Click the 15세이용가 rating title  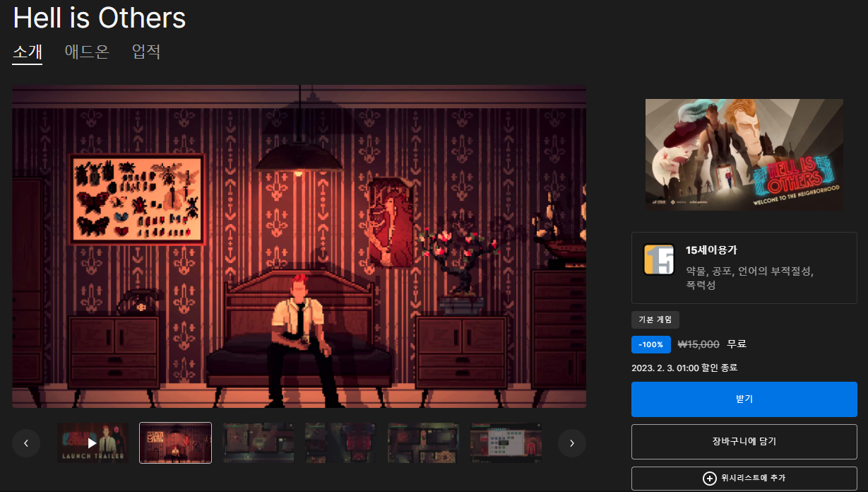711,250
